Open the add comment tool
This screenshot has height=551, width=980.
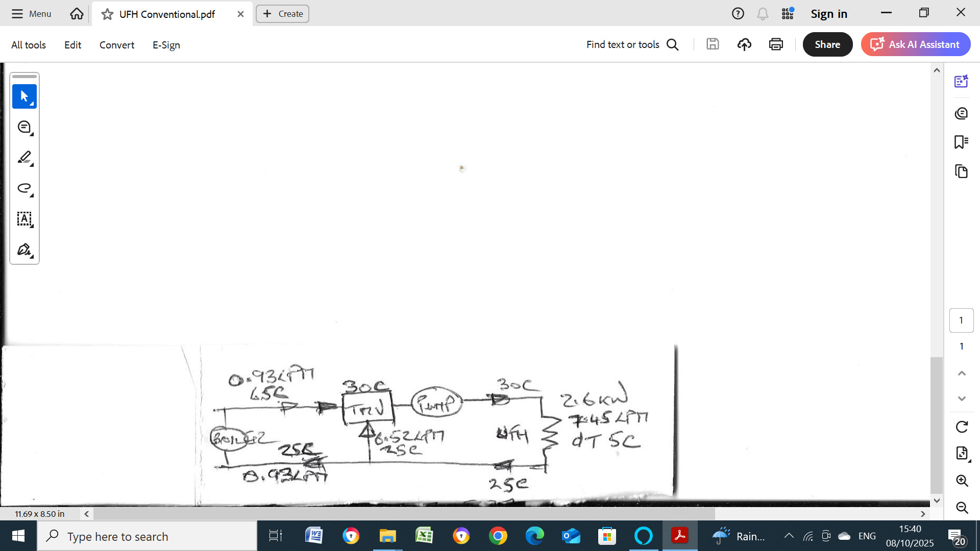pos(24,127)
